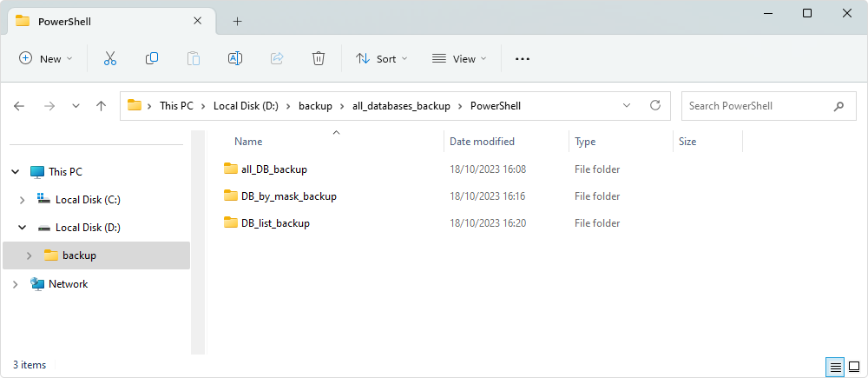The width and height of the screenshot is (868, 378).
Task: Sort by Type column header
Action: (x=585, y=142)
